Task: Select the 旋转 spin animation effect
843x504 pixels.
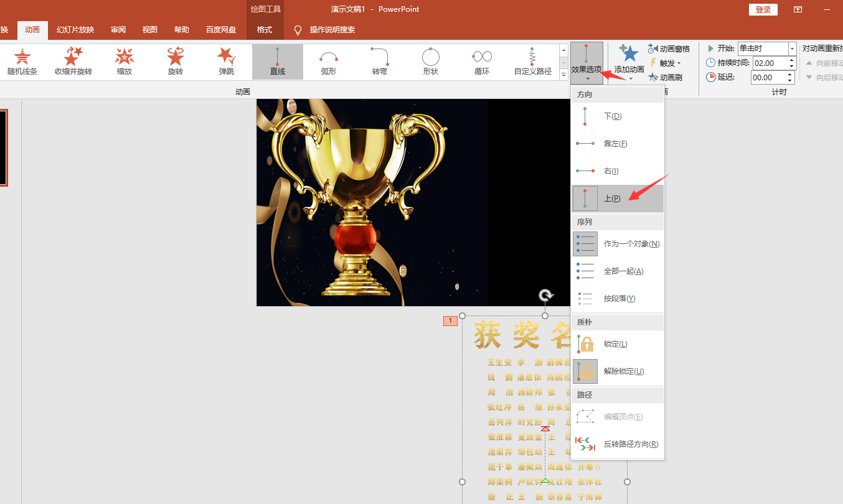Action: (176, 62)
